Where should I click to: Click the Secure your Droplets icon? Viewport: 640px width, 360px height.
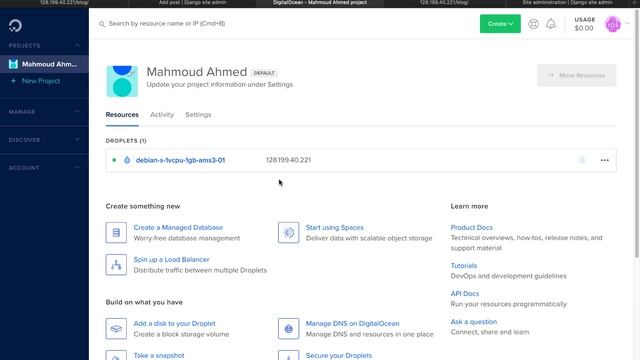(289, 355)
